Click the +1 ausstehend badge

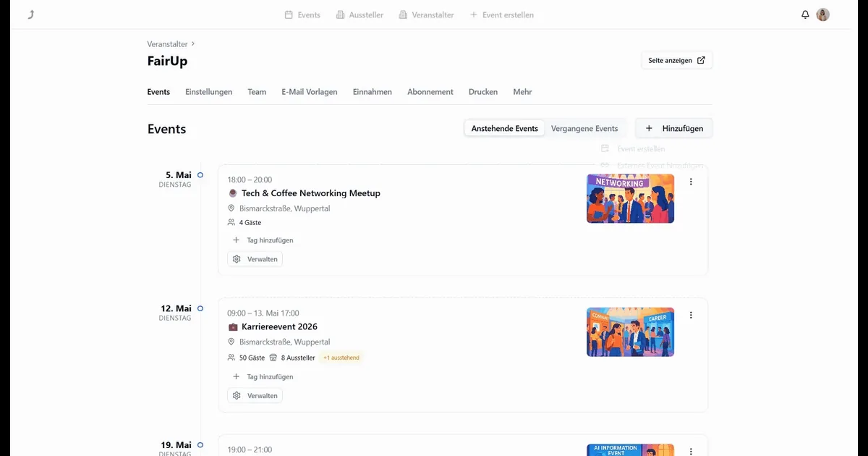click(341, 358)
